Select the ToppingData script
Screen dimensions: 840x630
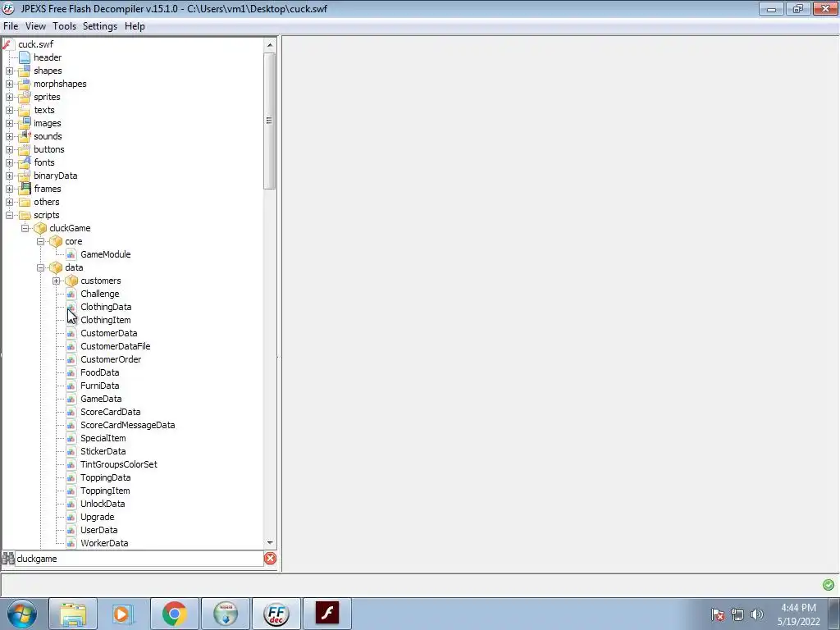tap(106, 477)
